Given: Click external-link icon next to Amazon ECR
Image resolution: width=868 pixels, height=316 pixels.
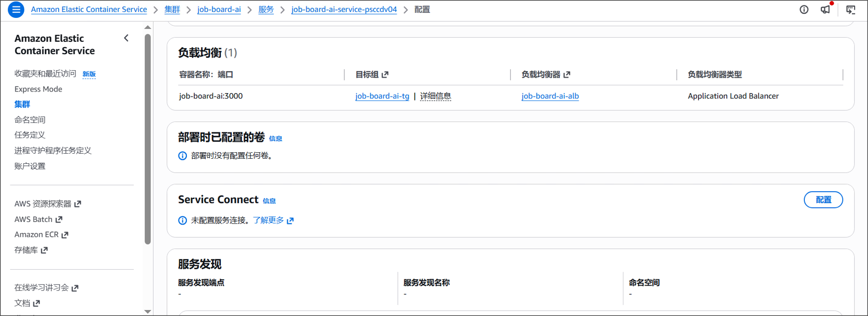Looking at the screenshot, I should point(65,235).
